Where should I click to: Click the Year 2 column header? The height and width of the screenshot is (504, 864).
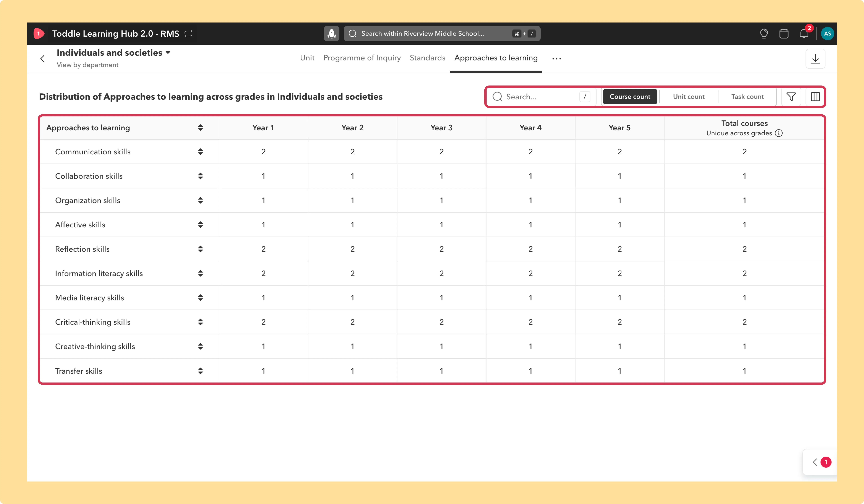point(352,128)
